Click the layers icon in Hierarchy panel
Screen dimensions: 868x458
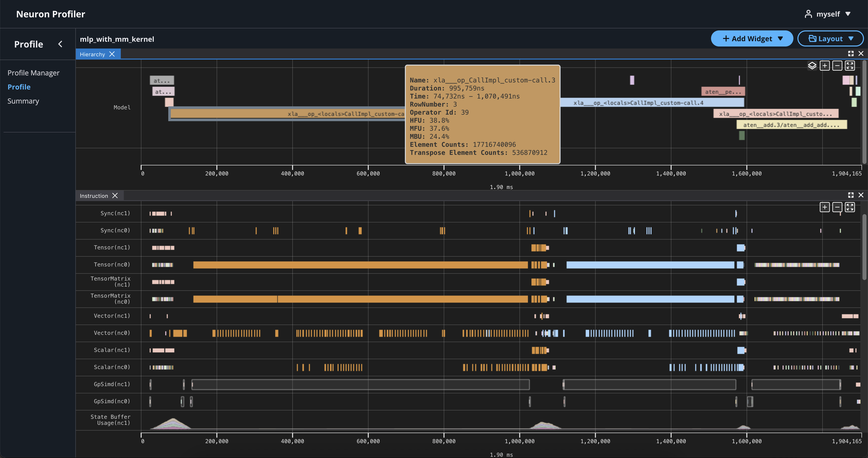pyautogui.click(x=812, y=66)
